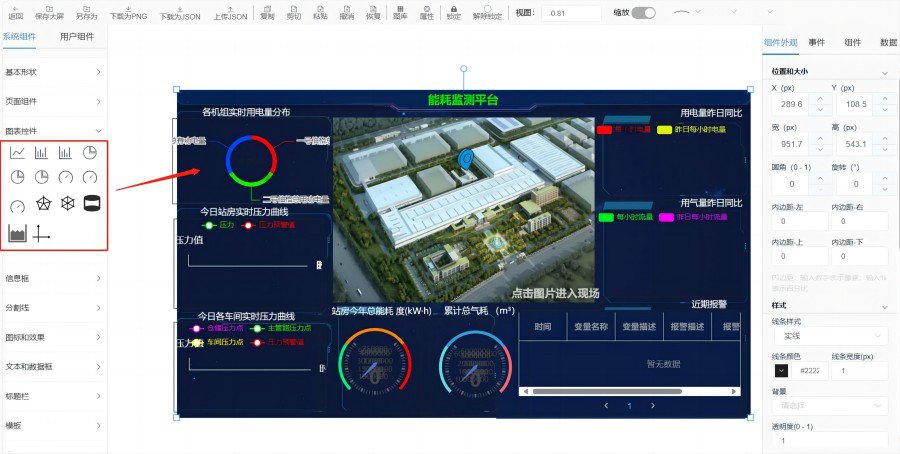Image resolution: width=900 pixels, height=454 pixels.
Task: Pick the pentagon radar chart icon
Action: tap(44, 203)
